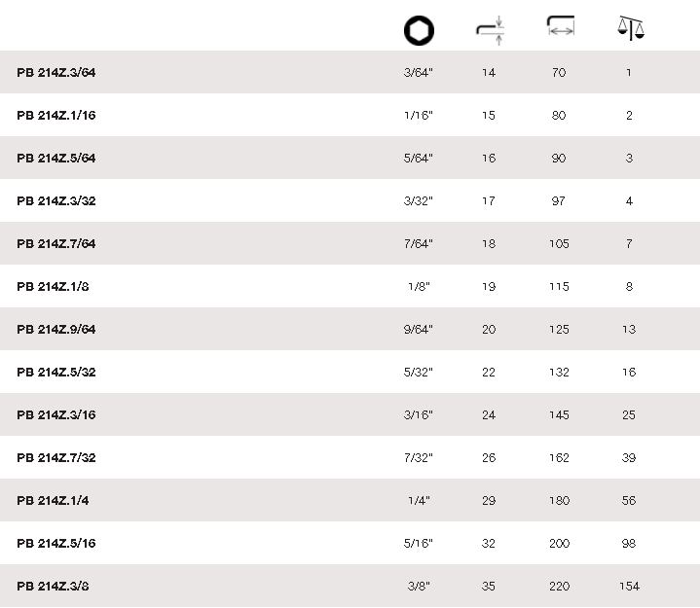Viewport: 700px width, 608px height.
Task: Open product PB 214Z.5/16
Action: pos(56,544)
